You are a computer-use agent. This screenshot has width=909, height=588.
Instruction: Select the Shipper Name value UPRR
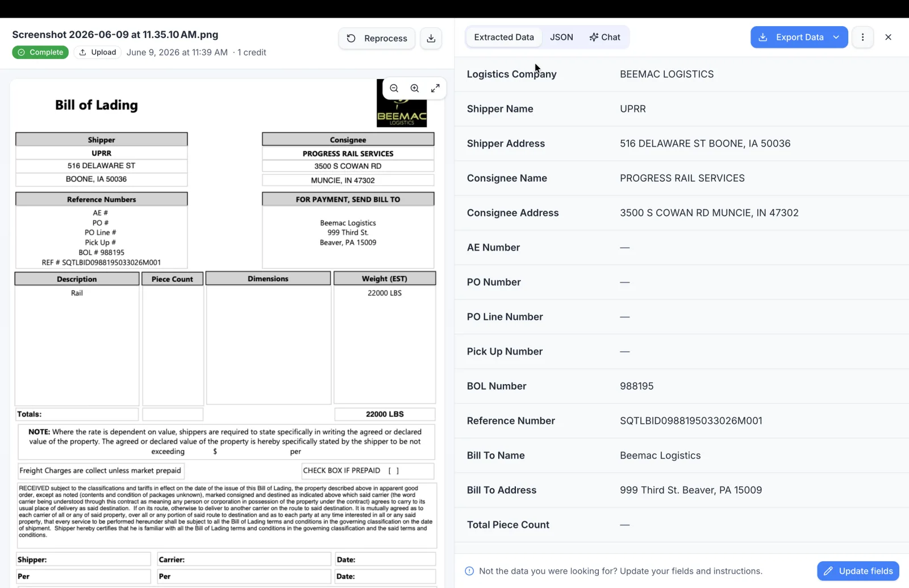coord(633,109)
